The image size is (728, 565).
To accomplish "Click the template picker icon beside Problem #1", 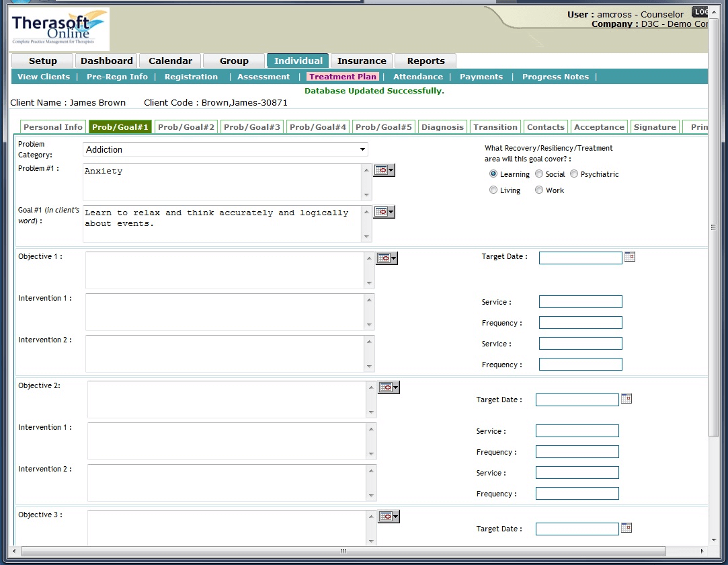I will [380, 169].
